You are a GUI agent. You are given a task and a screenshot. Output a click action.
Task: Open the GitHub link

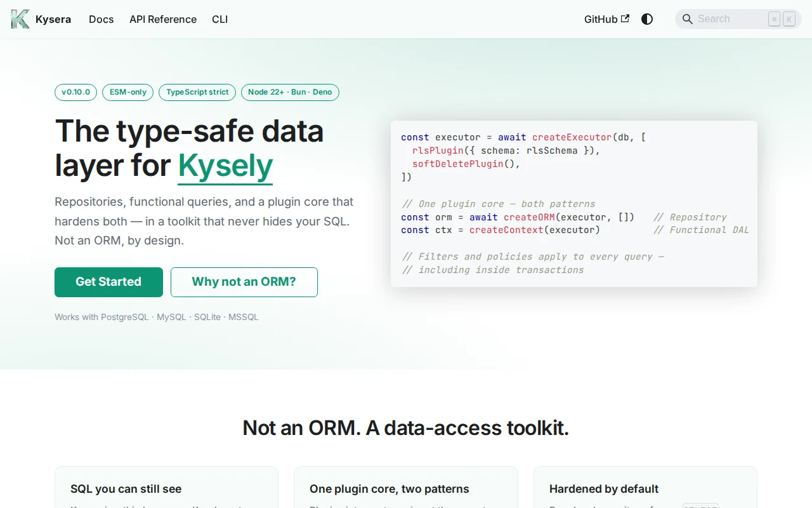click(x=606, y=19)
